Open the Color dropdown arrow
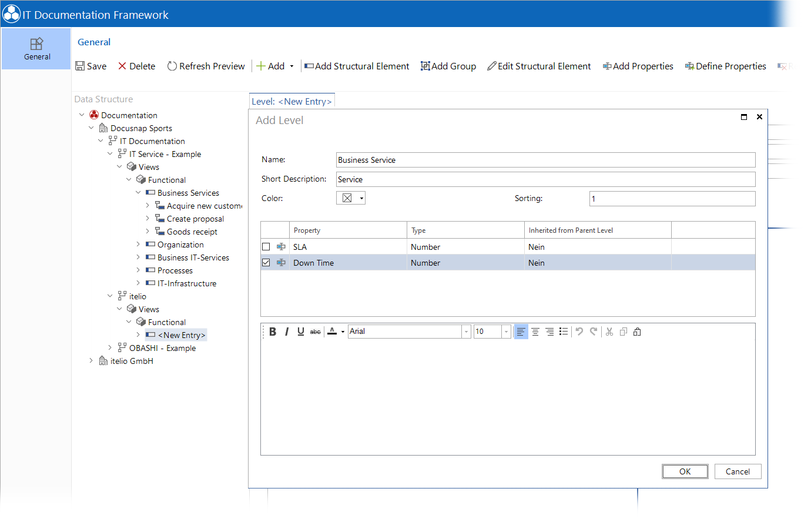This screenshot has height=532, width=811. [361, 199]
